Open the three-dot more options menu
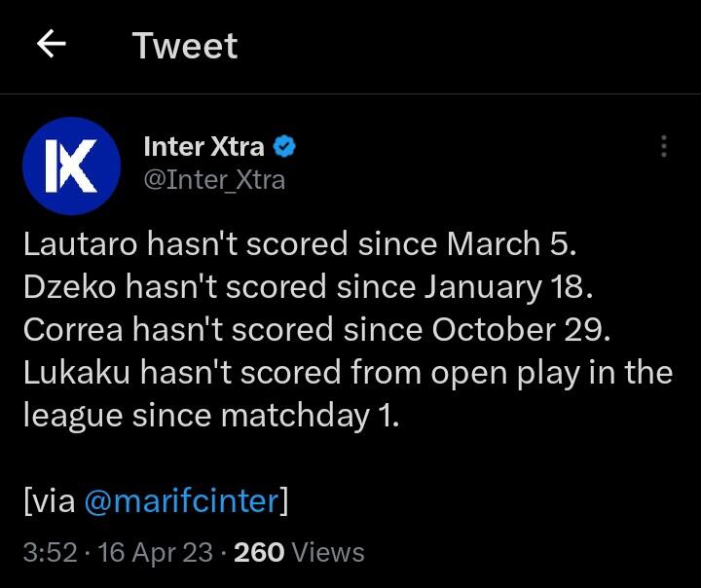The width and height of the screenshot is (701, 588). pyautogui.click(x=664, y=146)
